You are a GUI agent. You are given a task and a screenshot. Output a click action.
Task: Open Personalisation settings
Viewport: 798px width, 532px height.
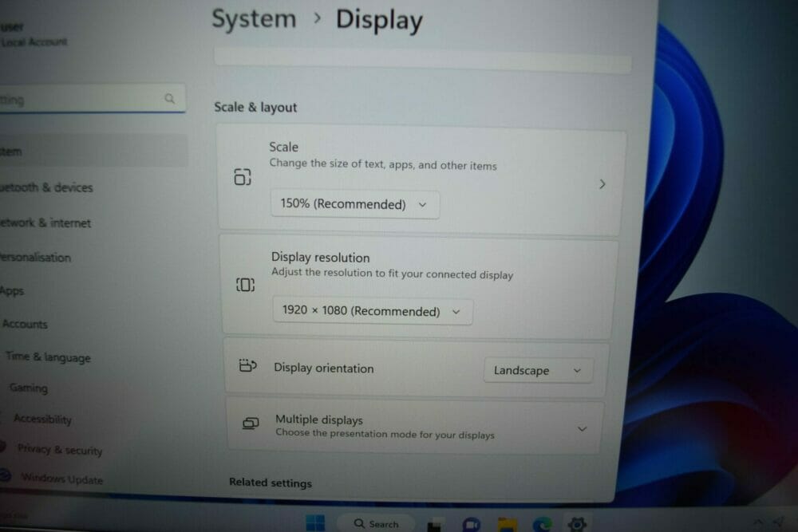coord(36,258)
